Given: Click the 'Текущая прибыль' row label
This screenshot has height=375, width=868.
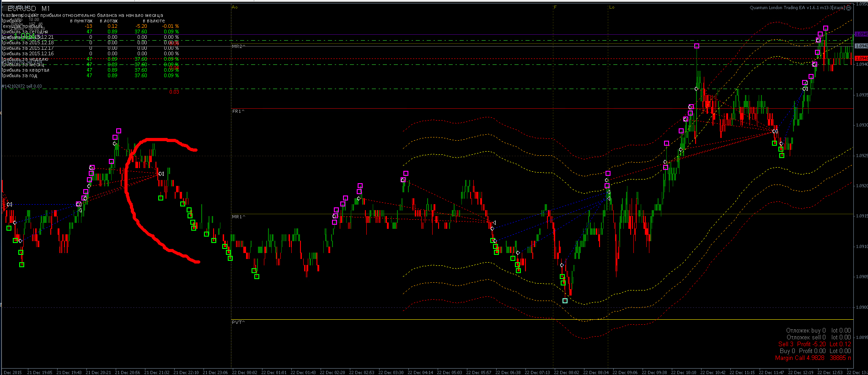Looking at the screenshot, I should [22, 26].
